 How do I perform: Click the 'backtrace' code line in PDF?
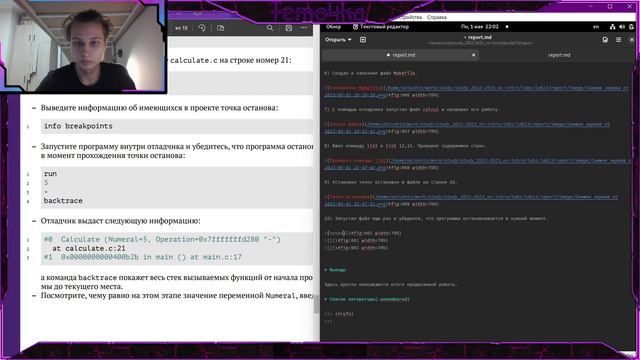click(63, 201)
